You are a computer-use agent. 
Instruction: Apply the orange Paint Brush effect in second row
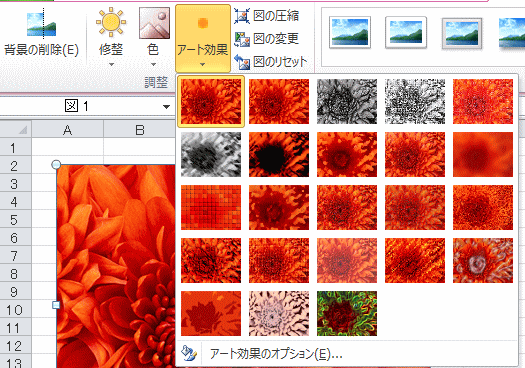pyautogui.click(x=347, y=154)
